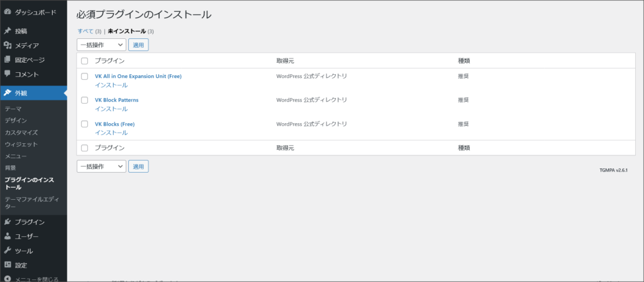Open the top 一括操作 bulk action dropdown
The image size is (644, 282).
click(101, 45)
